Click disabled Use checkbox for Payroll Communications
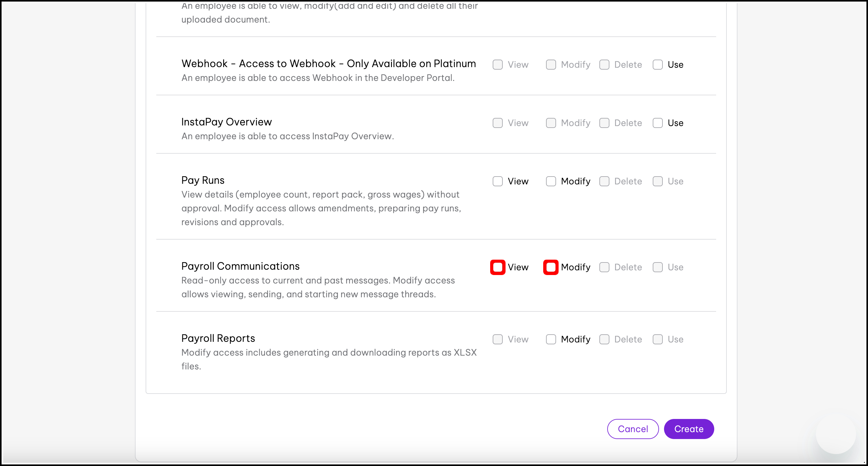 (x=657, y=267)
